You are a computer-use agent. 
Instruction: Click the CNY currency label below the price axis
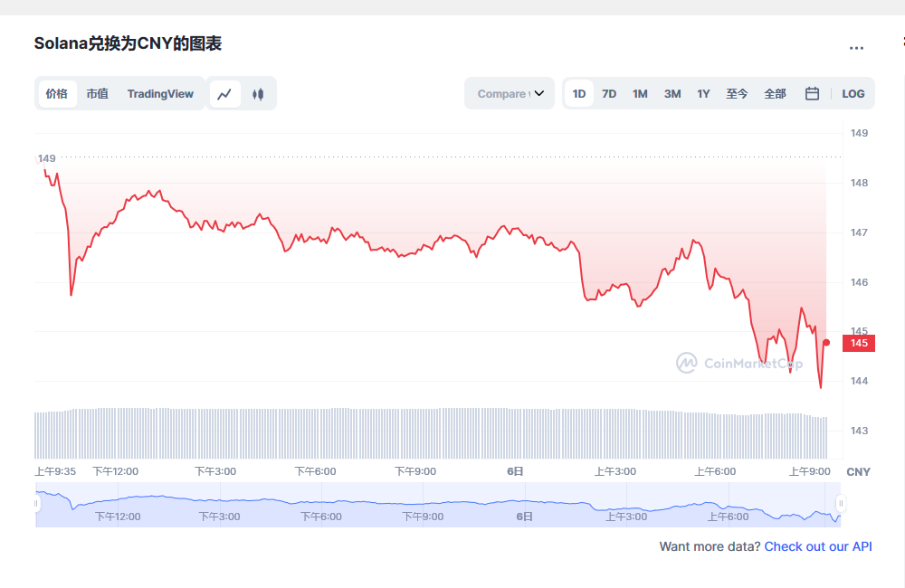point(858,472)
